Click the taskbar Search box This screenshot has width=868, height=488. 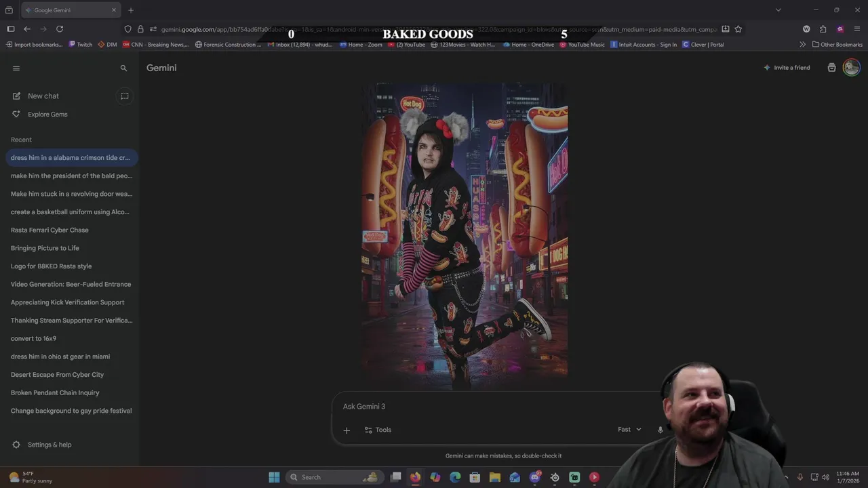(x=335, y=477)
